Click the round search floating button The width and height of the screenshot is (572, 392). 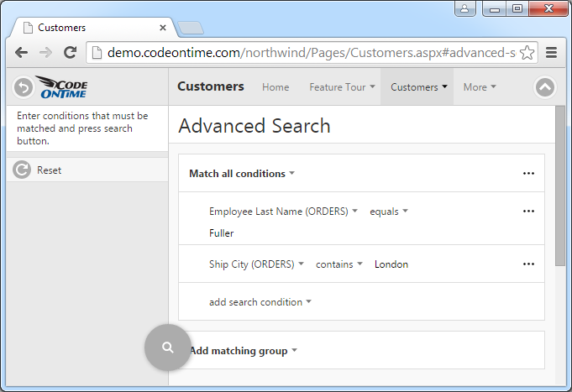(x=168, y=347)
